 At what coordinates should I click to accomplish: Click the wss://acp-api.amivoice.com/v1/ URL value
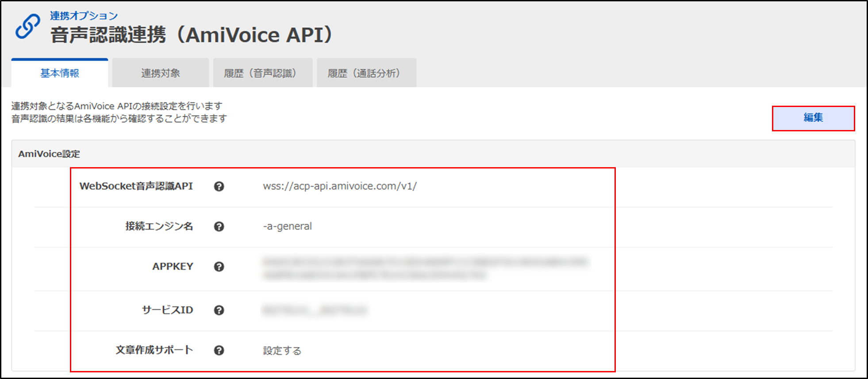tap(340, 186)
